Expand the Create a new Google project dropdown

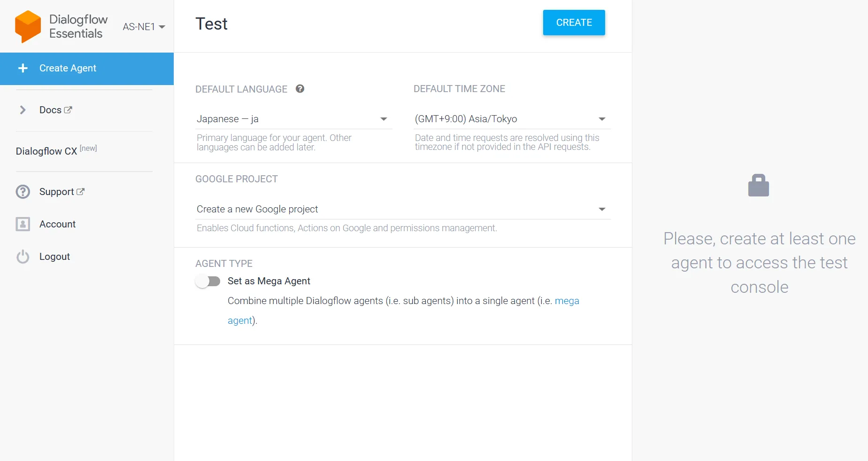[402, 209]
